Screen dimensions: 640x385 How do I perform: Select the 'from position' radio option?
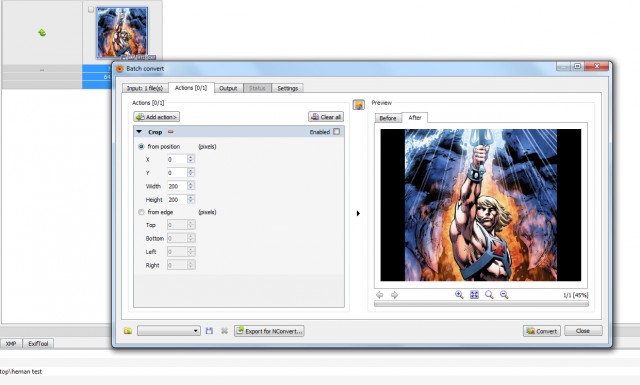(x=141, y=147)
